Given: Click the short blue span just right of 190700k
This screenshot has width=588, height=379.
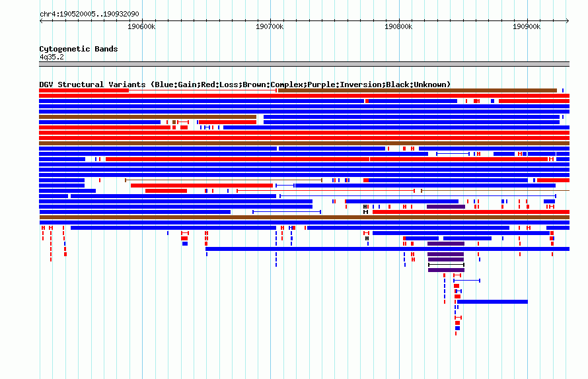Looking at the screenshot, I should [x=285, y=186].
